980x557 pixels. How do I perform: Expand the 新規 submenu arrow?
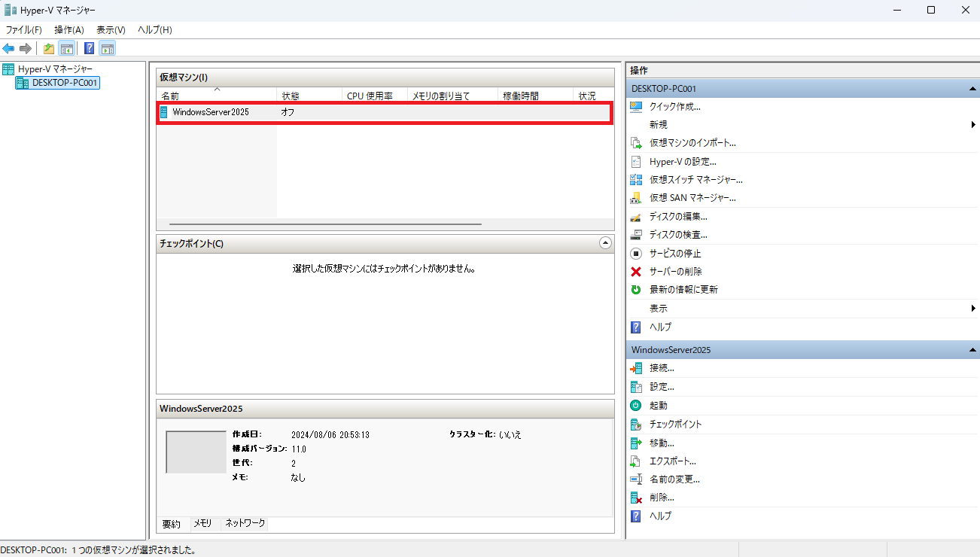click(x=973, y=125)
